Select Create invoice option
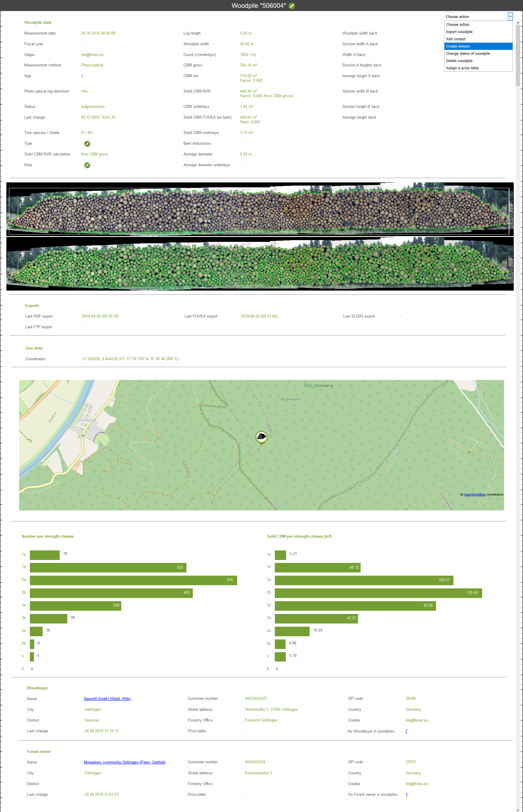This screenshot has width=523, height=812. [x=458, y=46]
